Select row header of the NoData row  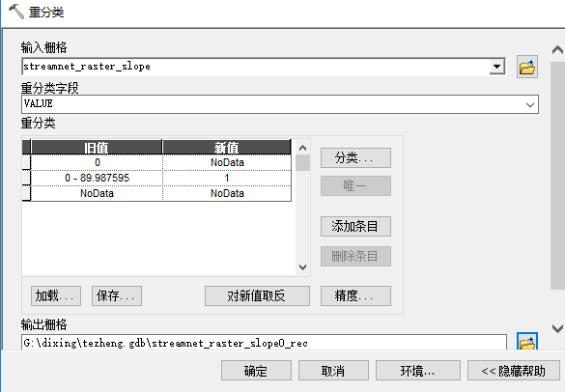26,193
